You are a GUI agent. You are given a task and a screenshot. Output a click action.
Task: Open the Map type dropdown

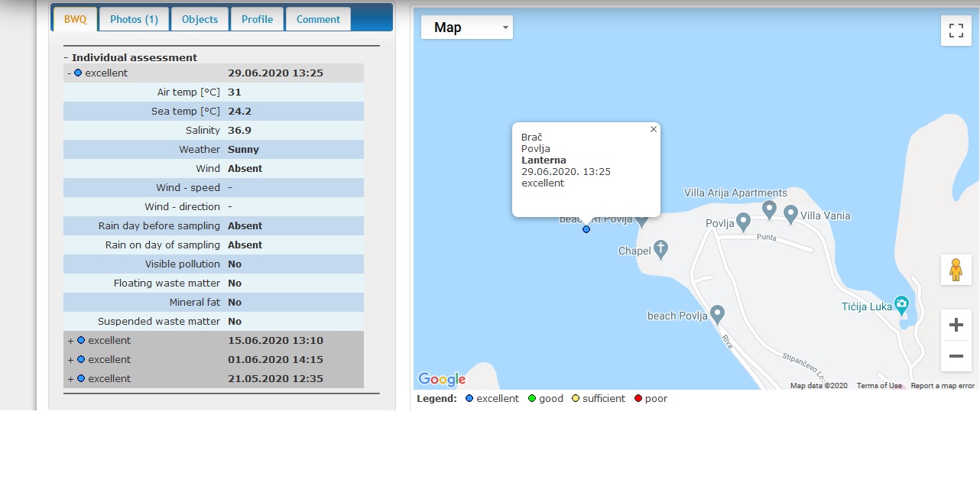coord(466,28)
